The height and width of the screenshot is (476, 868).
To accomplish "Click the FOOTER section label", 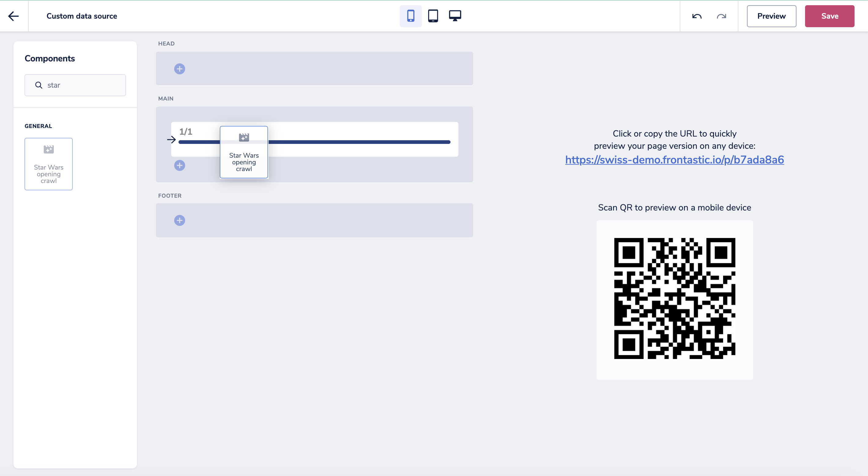I will (170, 196).
